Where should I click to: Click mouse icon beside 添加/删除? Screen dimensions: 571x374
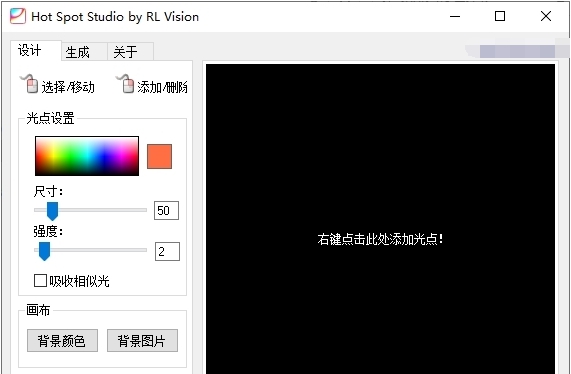[x=125, y=84]
